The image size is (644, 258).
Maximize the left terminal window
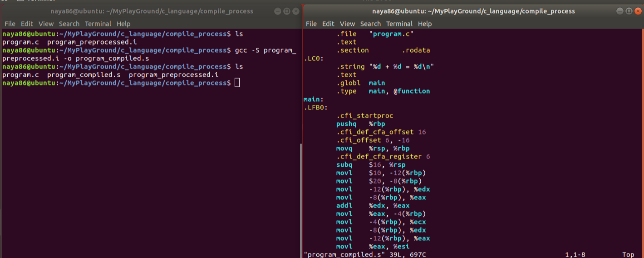287,11
